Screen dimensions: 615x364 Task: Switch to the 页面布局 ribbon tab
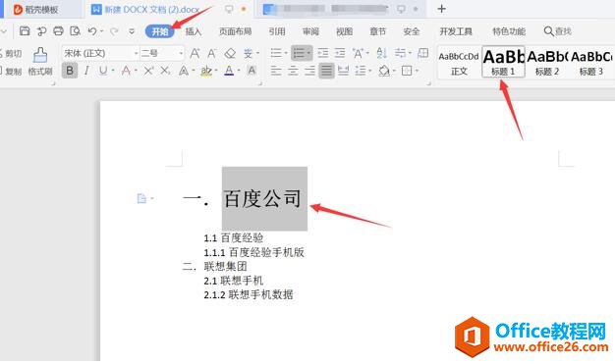tap(235, 31)
